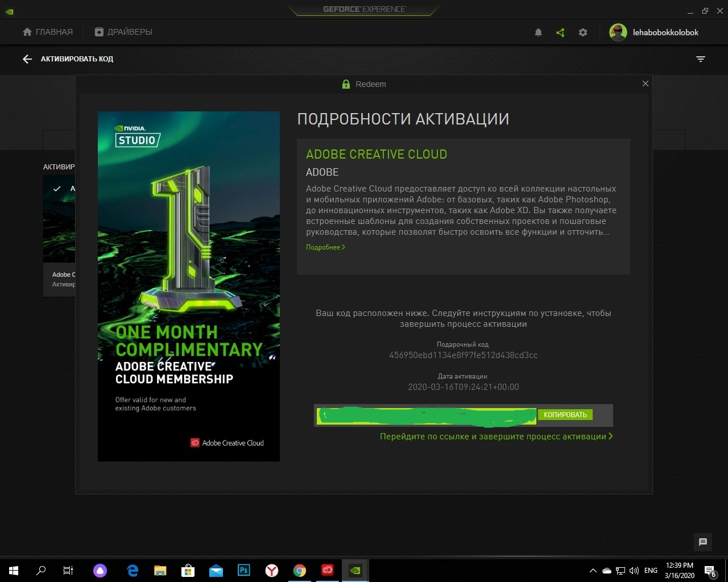
Task: Open Microsoft Store from taskbar
Action: pos(188,571)
